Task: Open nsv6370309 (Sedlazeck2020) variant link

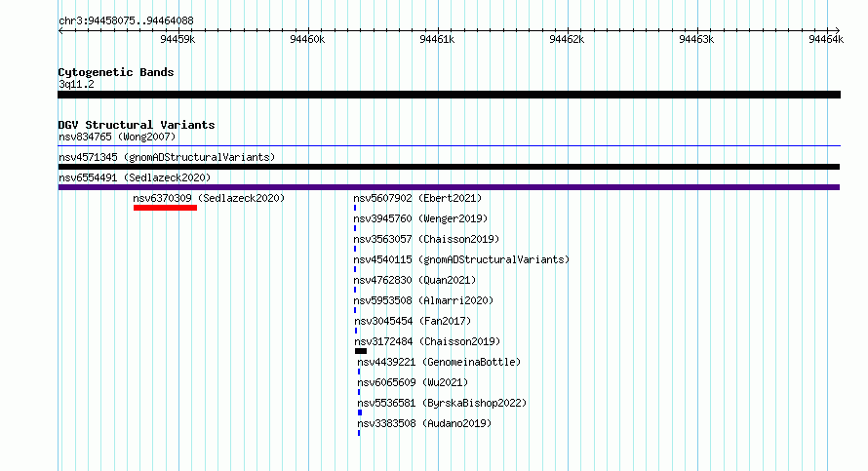Action: click(209, 198)
